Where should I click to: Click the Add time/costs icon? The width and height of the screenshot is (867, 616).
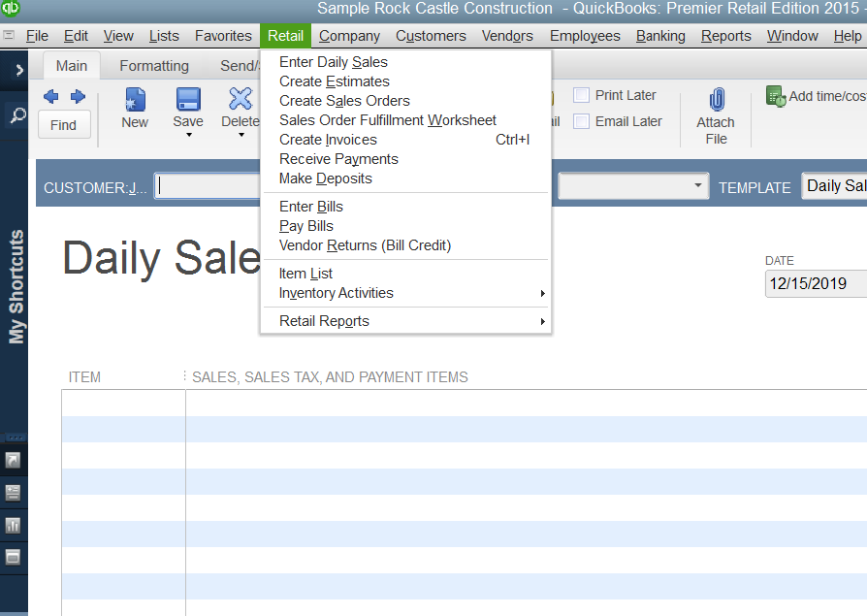coord(776,96)
